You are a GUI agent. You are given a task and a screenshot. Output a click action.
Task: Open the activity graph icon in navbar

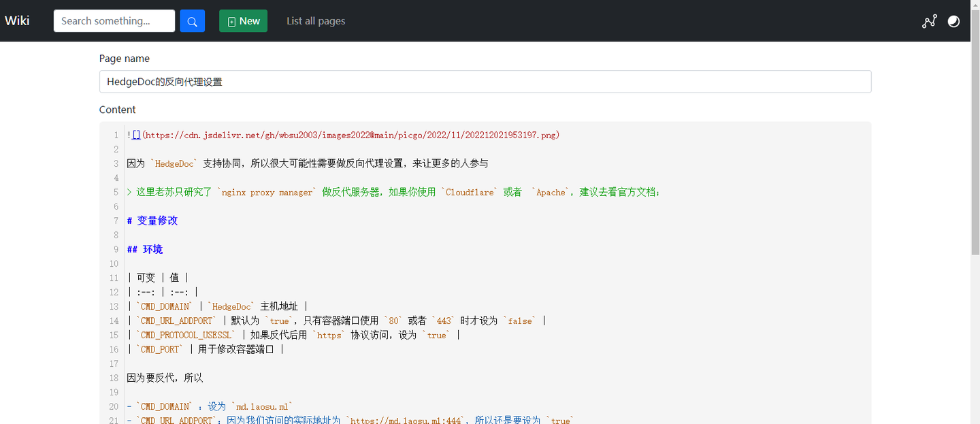(929, 21)
